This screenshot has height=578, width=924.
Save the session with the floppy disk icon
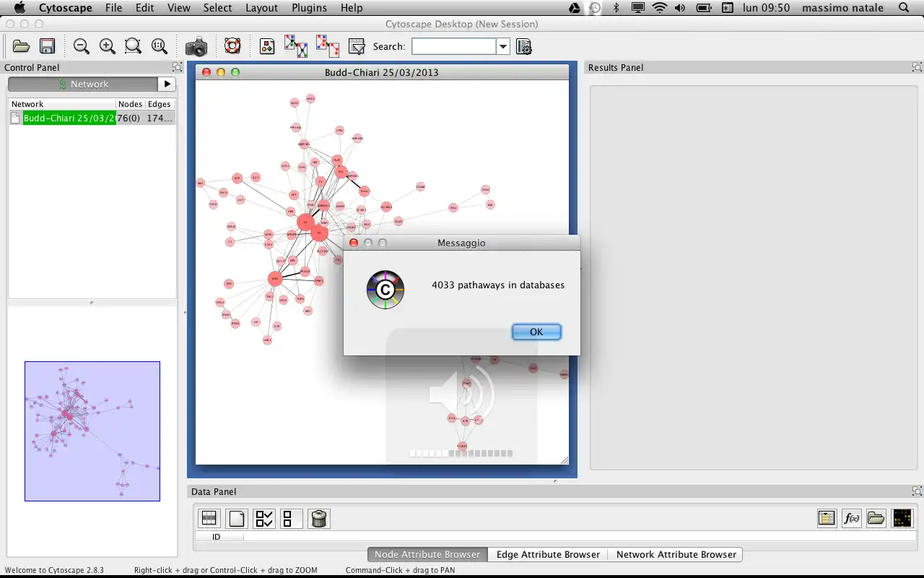click(x=48, y=46)
